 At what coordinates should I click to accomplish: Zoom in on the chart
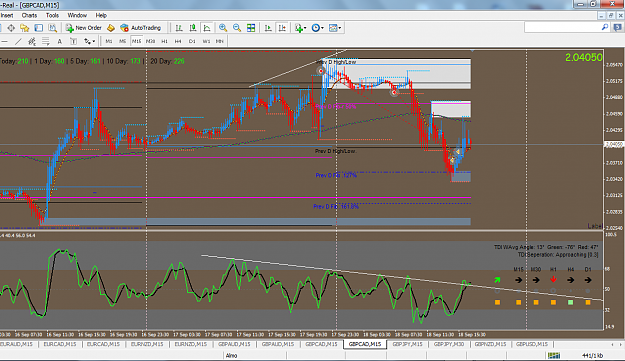click(223, 28)
